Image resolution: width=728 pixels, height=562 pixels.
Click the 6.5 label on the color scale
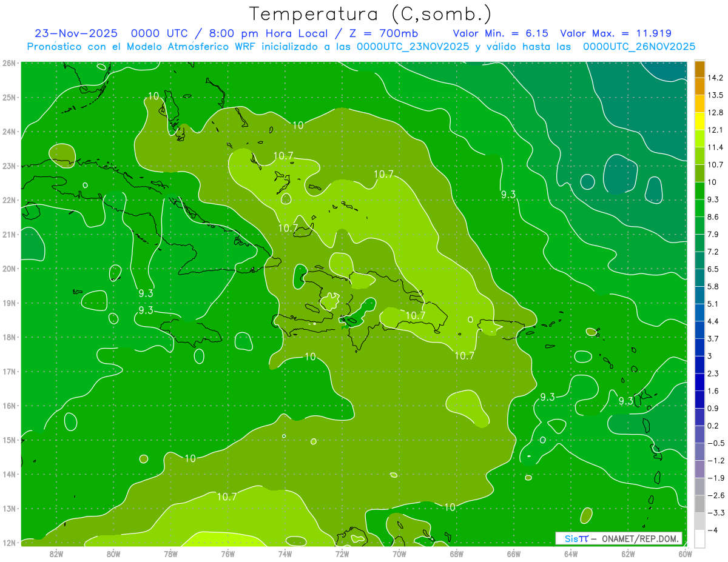click(713, 269)
